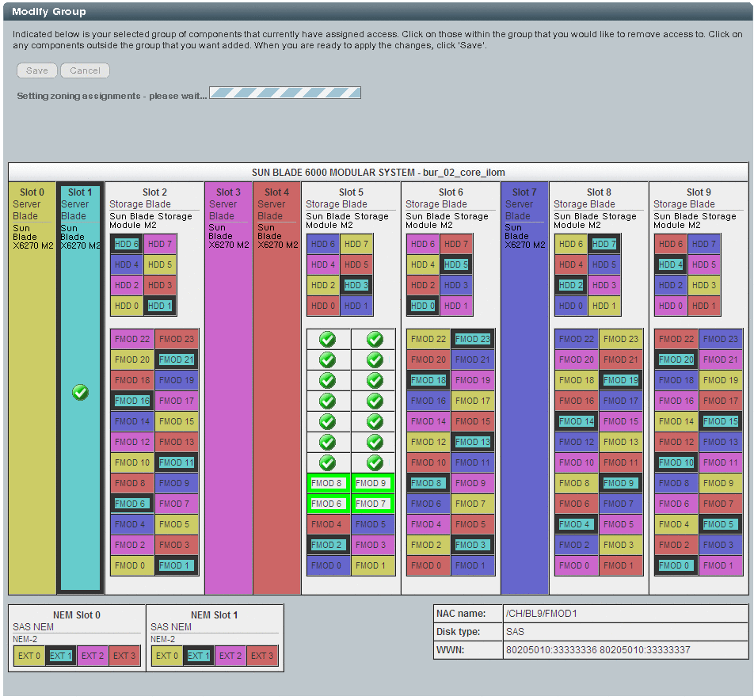The width and height of the screenshot is (754, 700).
Task: Toggle FMOD 6 in Slot 2
Action: tap(132, 504)
